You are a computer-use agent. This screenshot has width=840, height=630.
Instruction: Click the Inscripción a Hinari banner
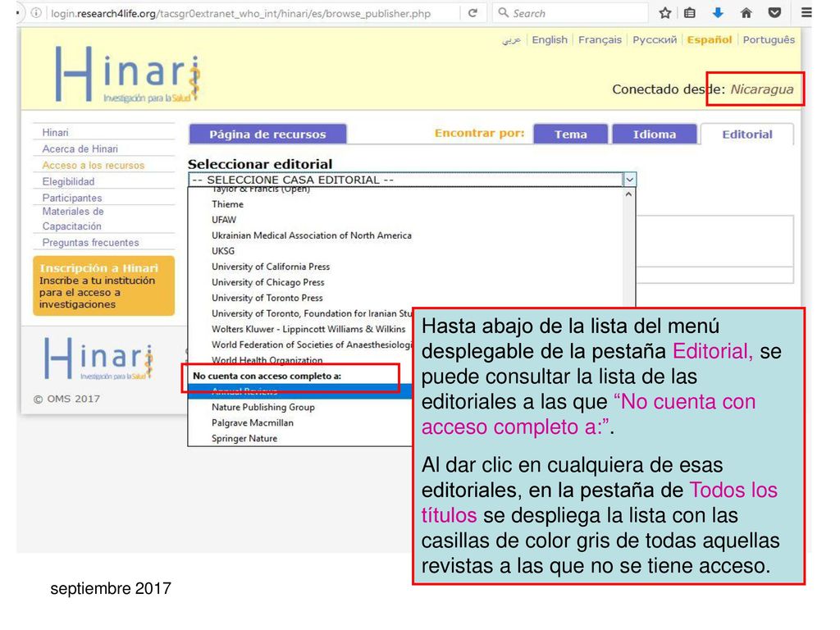(x=103, y=285)
